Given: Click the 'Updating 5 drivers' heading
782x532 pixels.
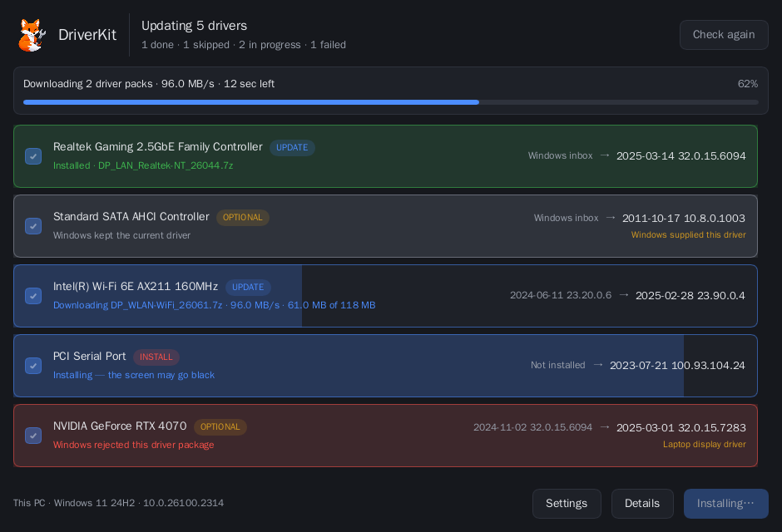Looking at the screenshot, I should tap(195, 26).
